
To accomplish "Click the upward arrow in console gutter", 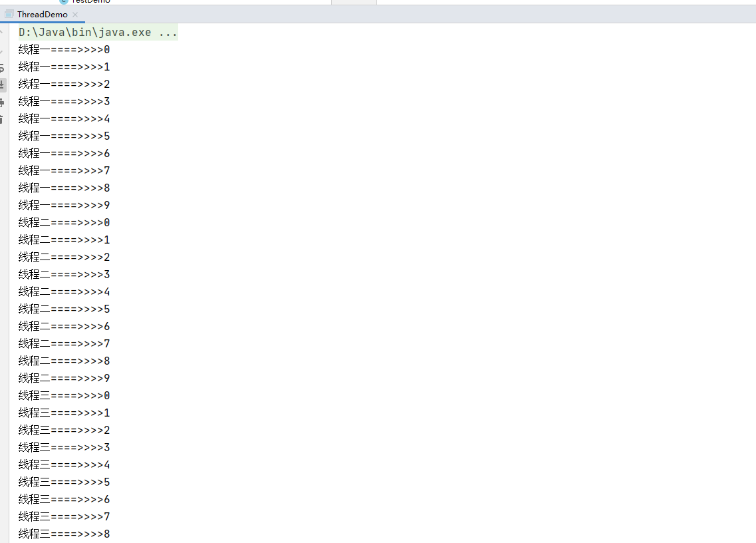I will [x=4, y=32].
